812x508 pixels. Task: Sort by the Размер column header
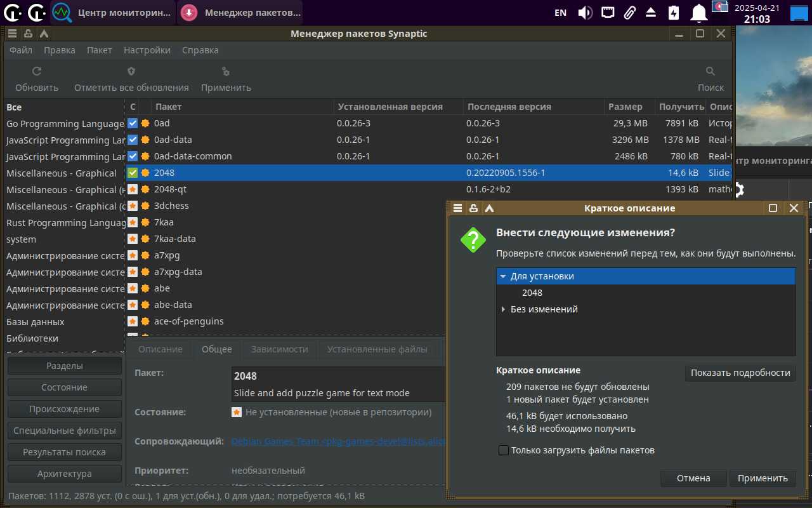629,107
